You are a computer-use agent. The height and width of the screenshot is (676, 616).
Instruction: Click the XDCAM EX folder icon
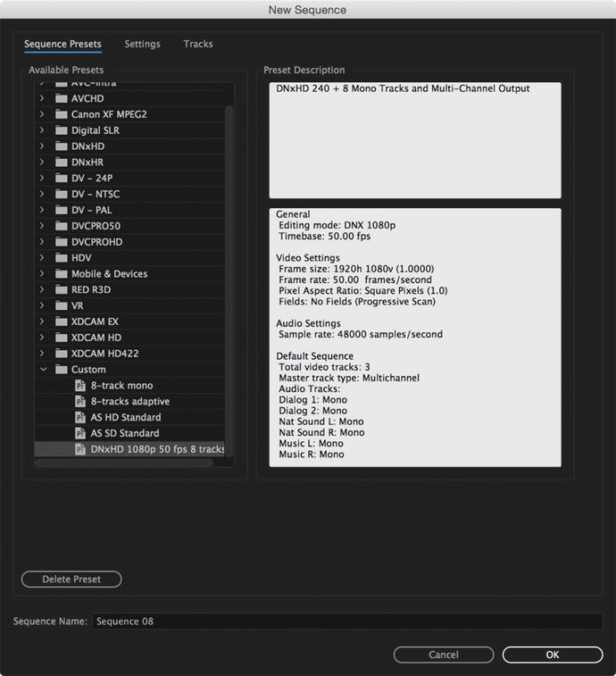tap(62, 322)
